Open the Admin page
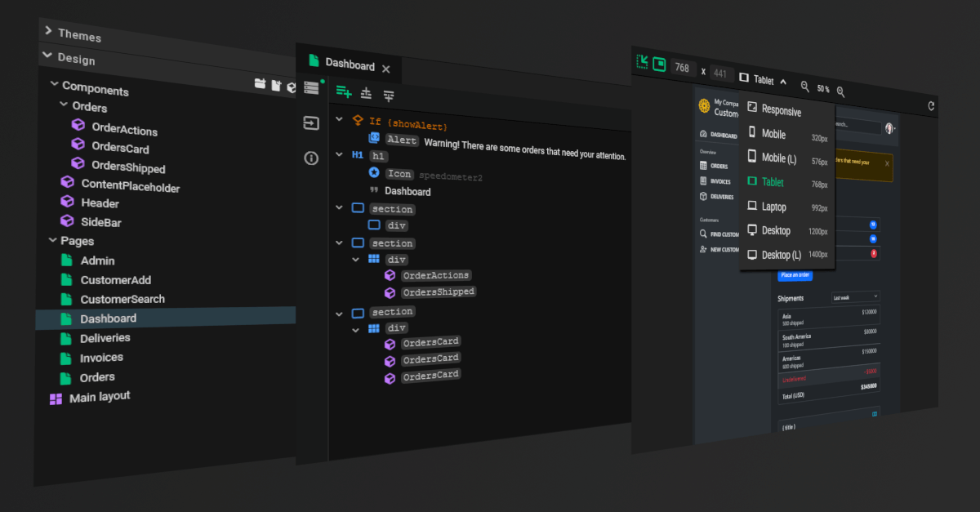This screenshot has width=980, height=512. point(97,260)
